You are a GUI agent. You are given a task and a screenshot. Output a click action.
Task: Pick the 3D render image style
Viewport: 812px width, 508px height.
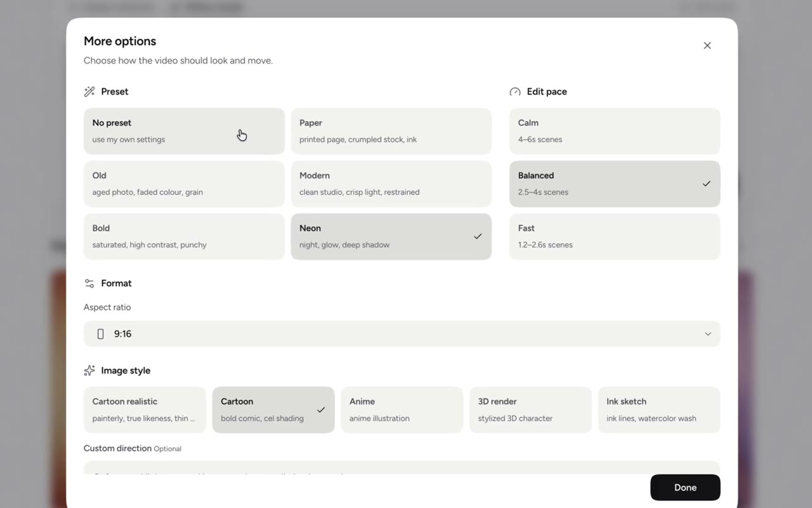pyautogui.click(x=530, y=410)
